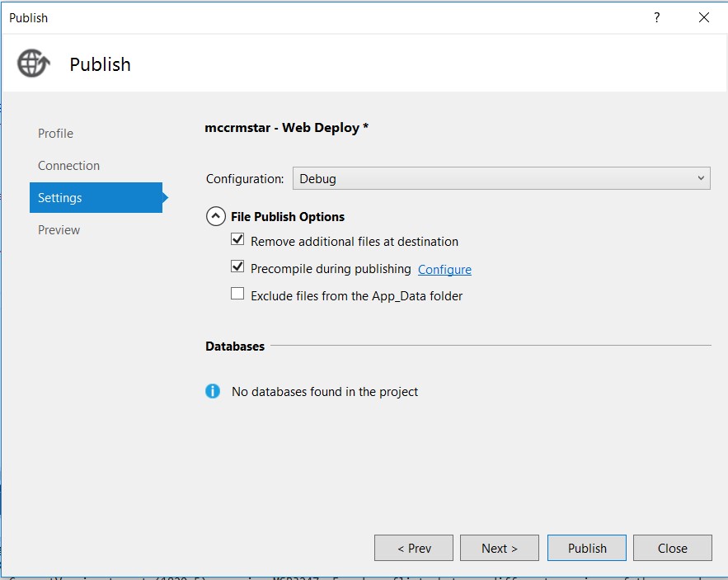This screenshot has height=580, width=728.
Task: Click the Publish globe icon in header
Action: tap(34, 64)
